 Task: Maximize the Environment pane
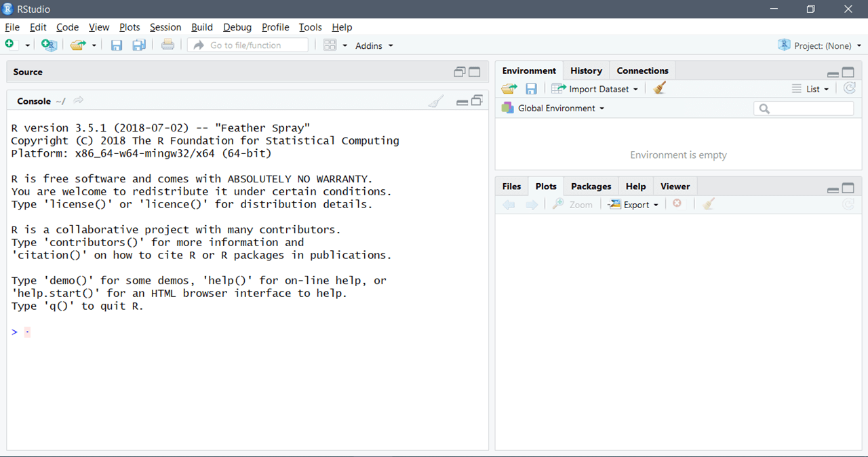(x=848, y=73)
